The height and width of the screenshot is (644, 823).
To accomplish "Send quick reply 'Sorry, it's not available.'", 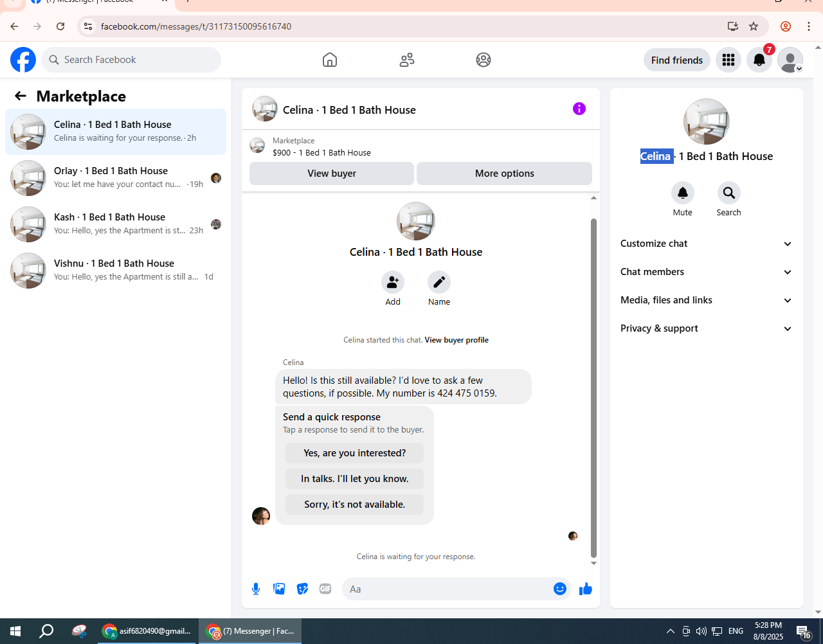I will 355,505.
